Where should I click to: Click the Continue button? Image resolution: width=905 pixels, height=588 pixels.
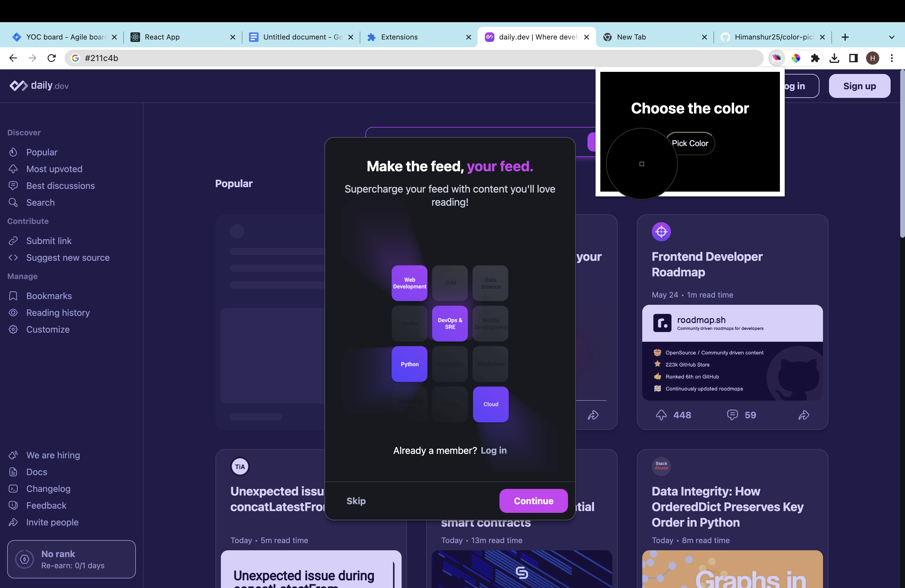533,501
